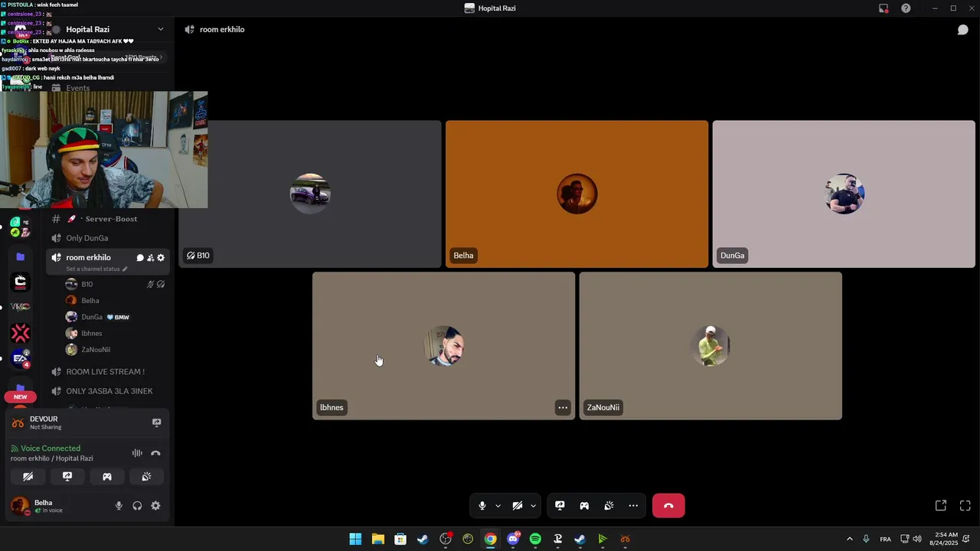Select user ZaNouNii in the voice channel list
Screen dimensions: 980x551
[x=115, y=350]
